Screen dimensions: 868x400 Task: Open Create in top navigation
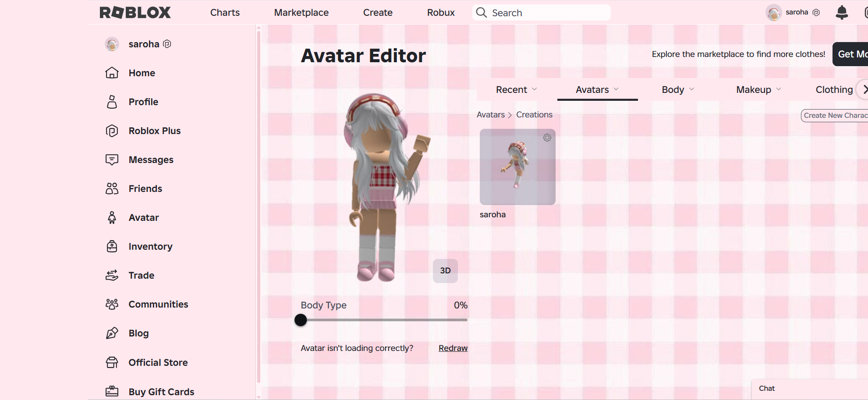[x=378, y=12]
